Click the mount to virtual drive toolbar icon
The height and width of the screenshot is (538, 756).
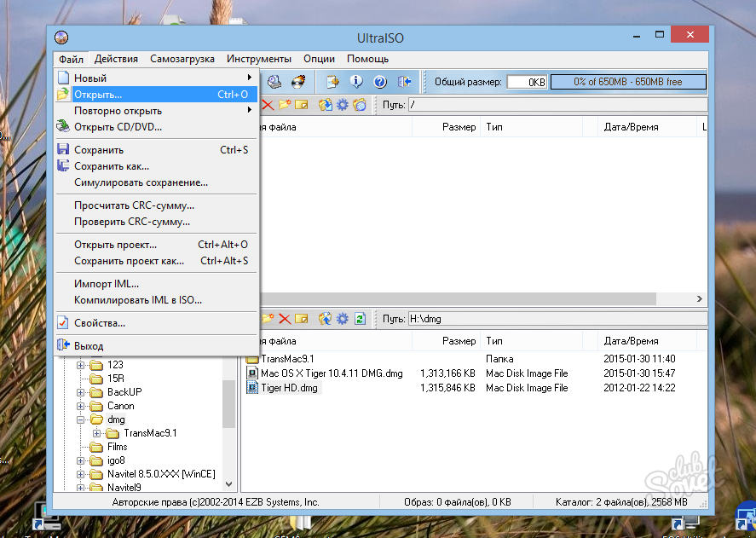(274, 82)
